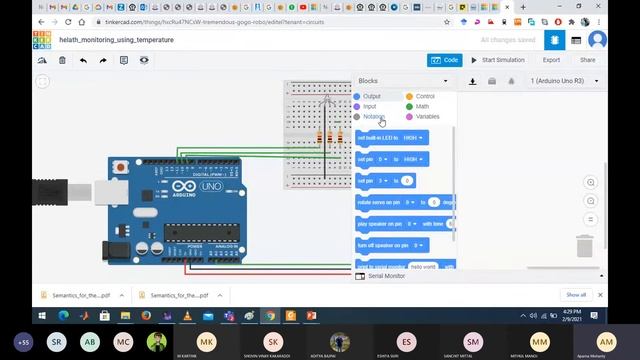This screenshot has height=360, width=640.
Task: Open pin dropdown in turn off speaker block
Action: click(x=418, y=245)
